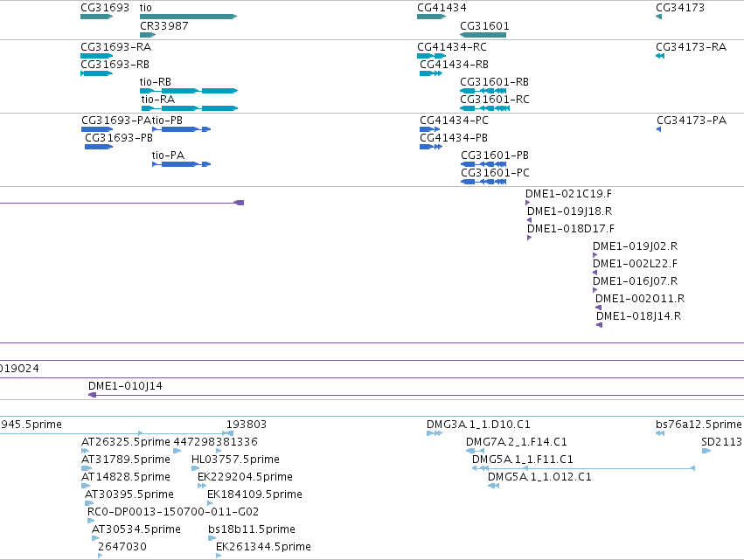Select EST DMG7A.2_1.F14.C1
This screenshot has height=560, width=744.
516,442
